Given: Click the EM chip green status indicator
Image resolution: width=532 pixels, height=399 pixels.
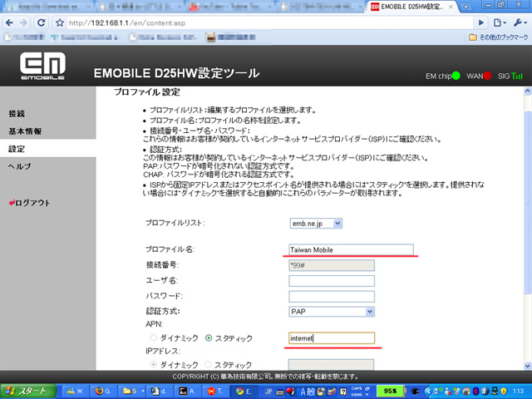Looking at the screenshot, I should pyautogui.click(x=456, y=76).
